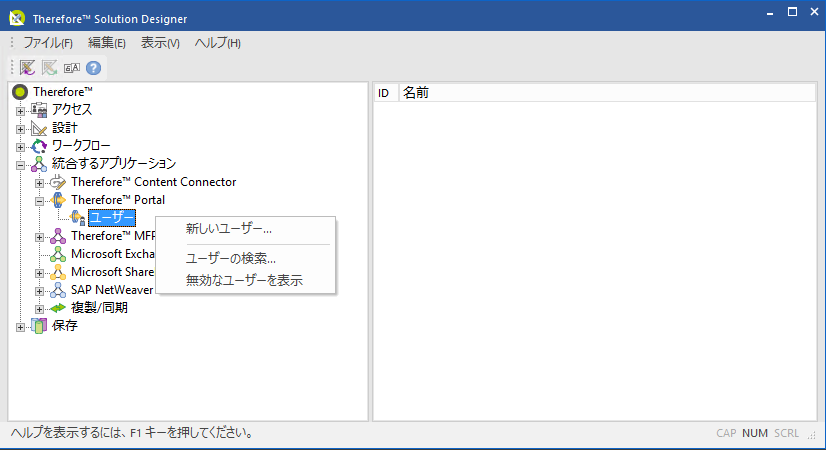Expand the 設計 tree node

[20, 129]
